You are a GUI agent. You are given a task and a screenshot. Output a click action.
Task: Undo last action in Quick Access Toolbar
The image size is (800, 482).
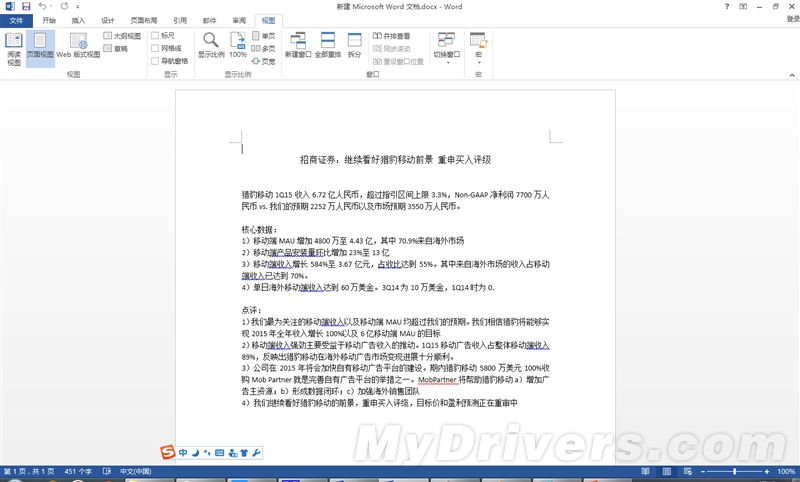pyautogui.click(x=42, y=7)
